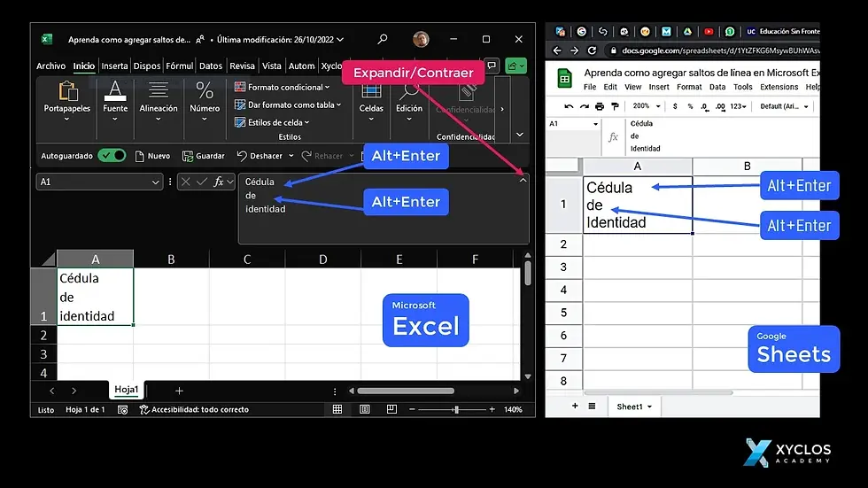Screen dimensions: 868x488
Task: Open Excel name box A1 dropdown
Action: coord(155,182)
